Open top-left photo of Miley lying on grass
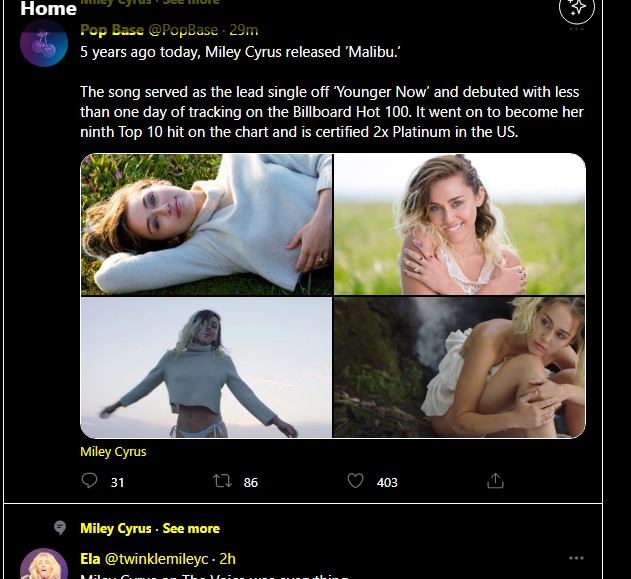 pos(206,225)
